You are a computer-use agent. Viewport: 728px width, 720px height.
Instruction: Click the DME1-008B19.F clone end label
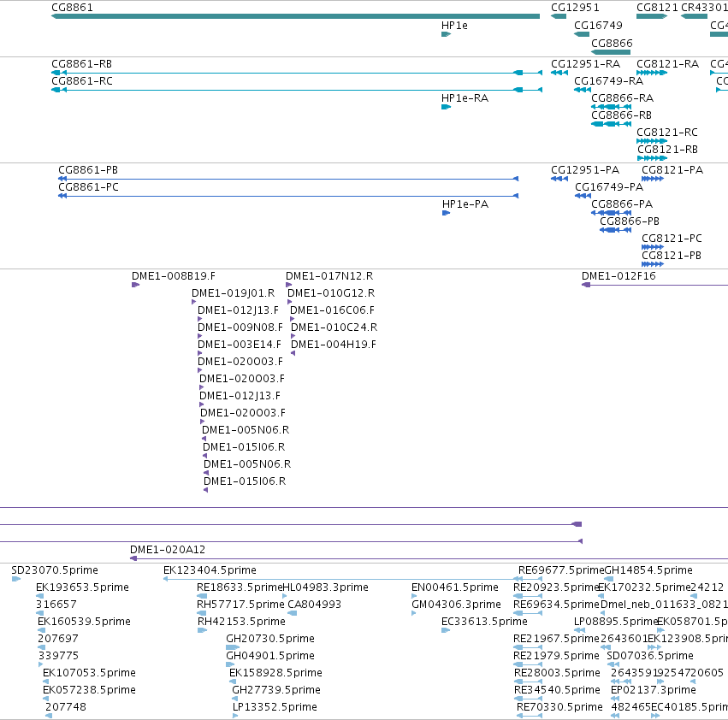(173, 275)
